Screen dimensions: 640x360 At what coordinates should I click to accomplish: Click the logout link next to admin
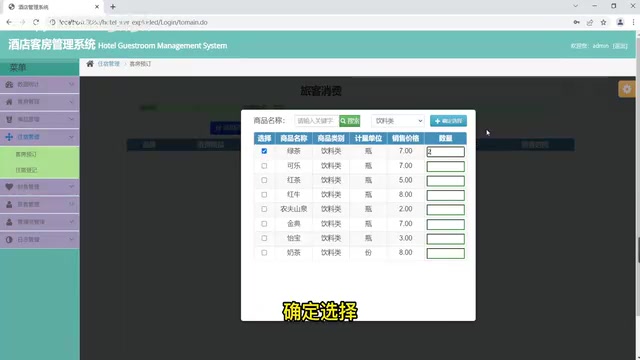click(x=620, y=46)
